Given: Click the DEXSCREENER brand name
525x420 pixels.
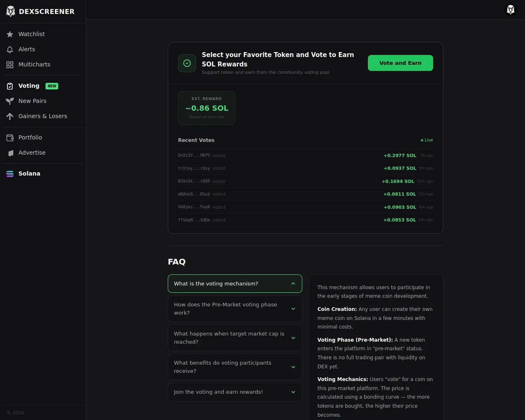Looking at the screenshot, I should point(47,11).
